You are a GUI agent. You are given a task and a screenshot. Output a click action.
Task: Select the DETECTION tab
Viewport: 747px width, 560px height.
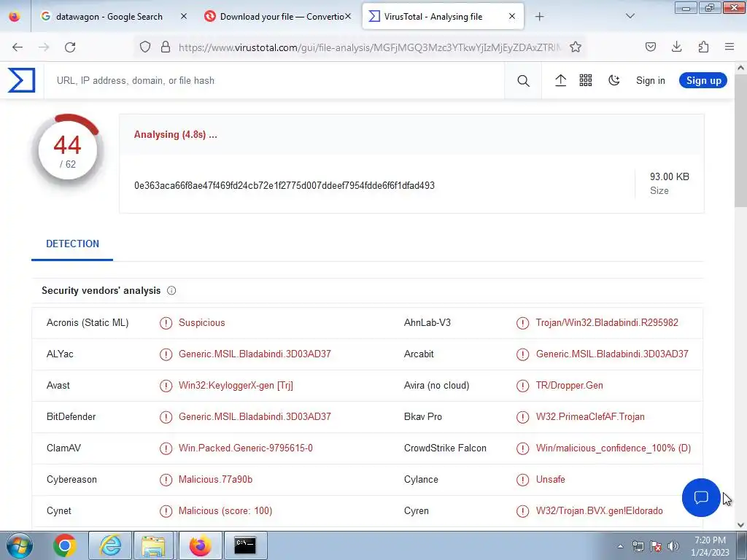pos(72,244)
